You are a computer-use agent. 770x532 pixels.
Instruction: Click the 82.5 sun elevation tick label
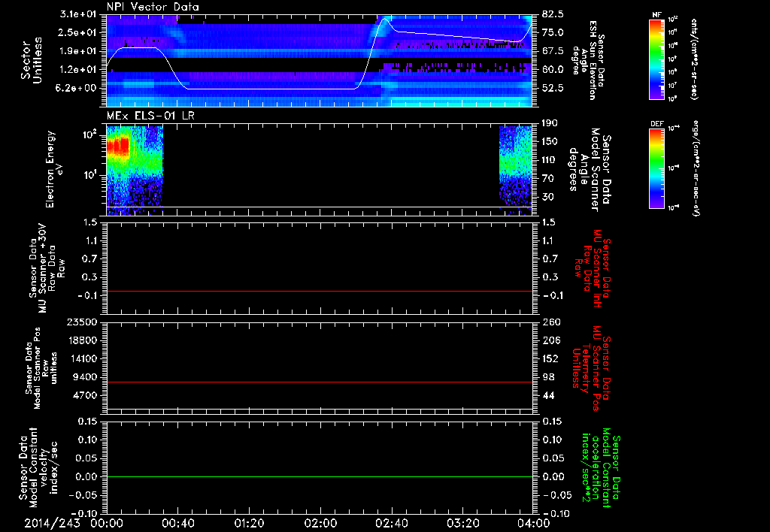[x=553, y=14]
